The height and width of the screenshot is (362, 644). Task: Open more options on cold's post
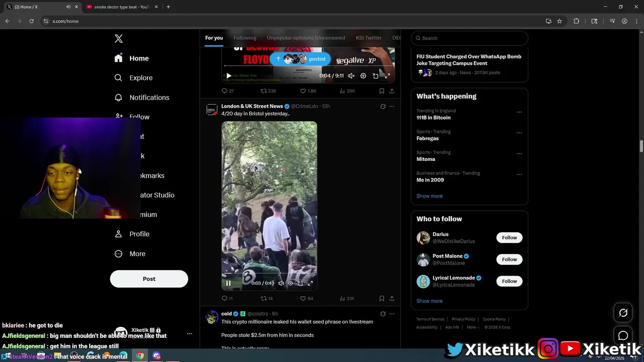coord(392,314)
